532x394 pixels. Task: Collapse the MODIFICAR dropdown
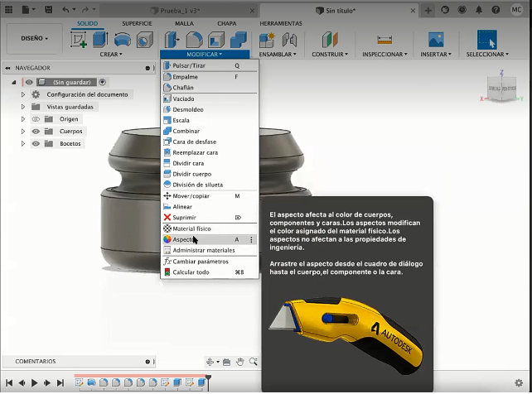[x=205, y=54]
